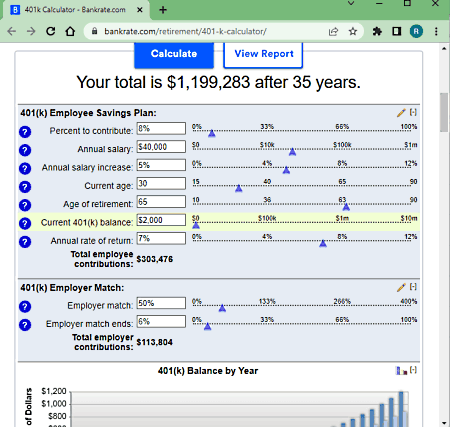Image resolution: width=450 pixels, height=427 pixels.
Task: Click the 401(k) Balance by Year title
Action: click(208, 371)
